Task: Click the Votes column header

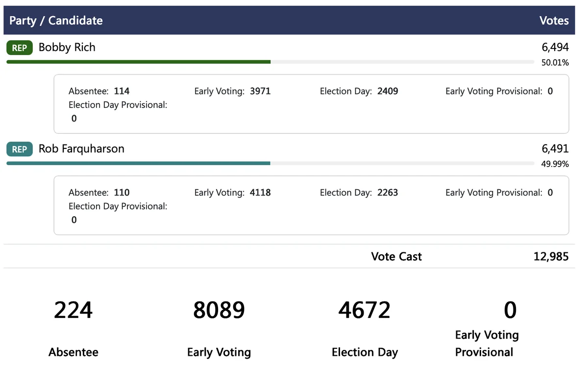Action: point(554,21)
